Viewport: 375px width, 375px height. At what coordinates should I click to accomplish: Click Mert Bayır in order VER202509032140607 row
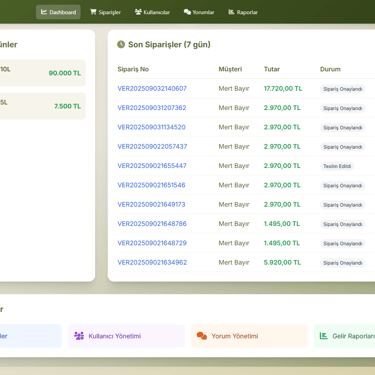click(x=234, y=88)
